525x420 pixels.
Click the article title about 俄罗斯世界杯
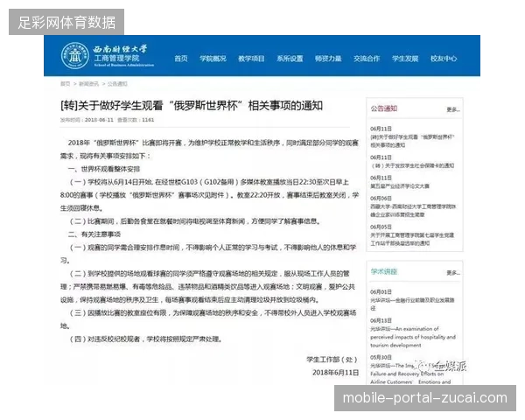pyautogui.click(x=192, y=106)
